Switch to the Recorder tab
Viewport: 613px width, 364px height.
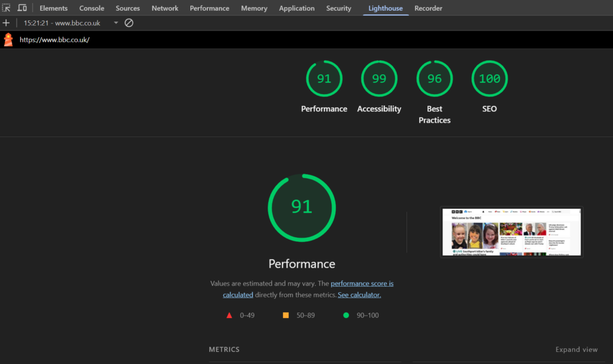click(428, 8)
